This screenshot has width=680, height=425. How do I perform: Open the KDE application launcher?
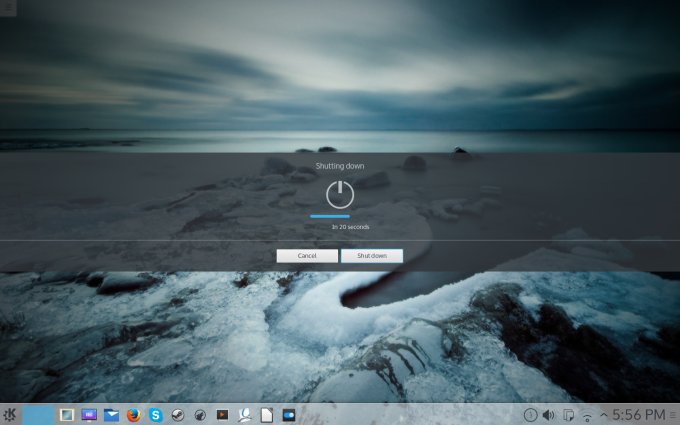coord(10,415)
